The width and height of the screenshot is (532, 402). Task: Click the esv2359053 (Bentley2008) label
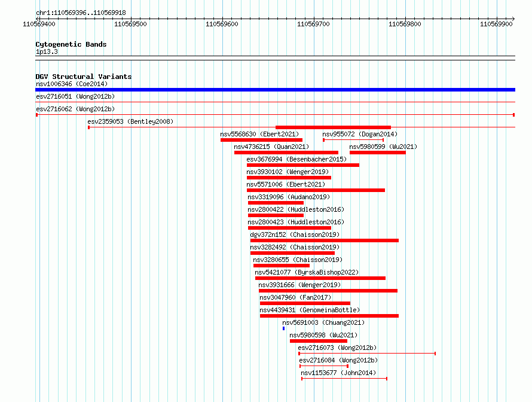coord(130,121)
